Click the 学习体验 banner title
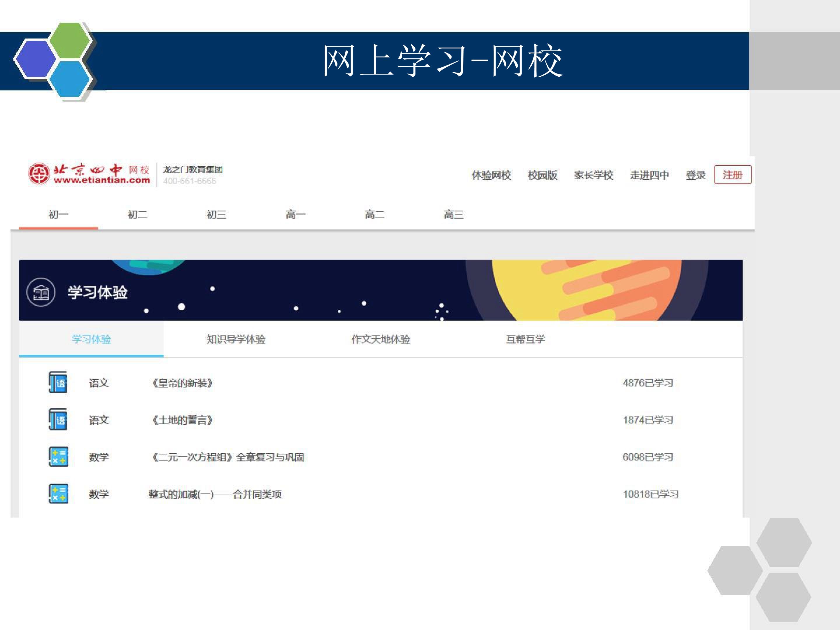The width and height of the screenshot is (840, 630). (98, 293)
